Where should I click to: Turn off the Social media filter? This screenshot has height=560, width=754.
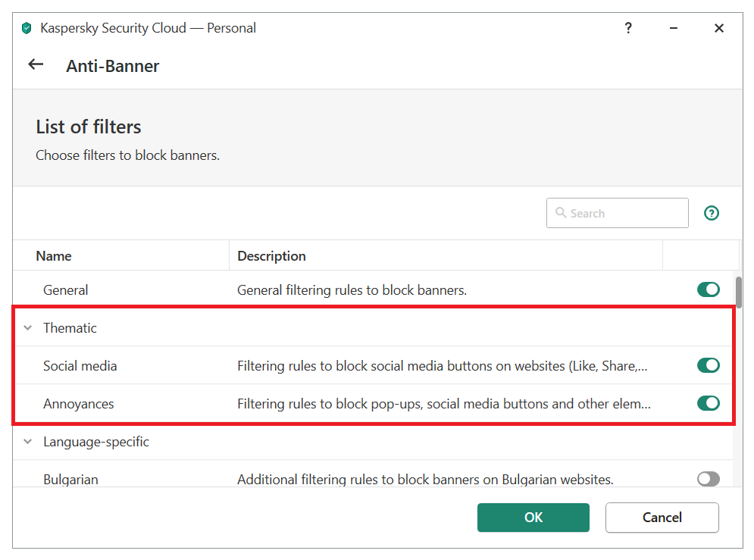[x=709, y=365]
